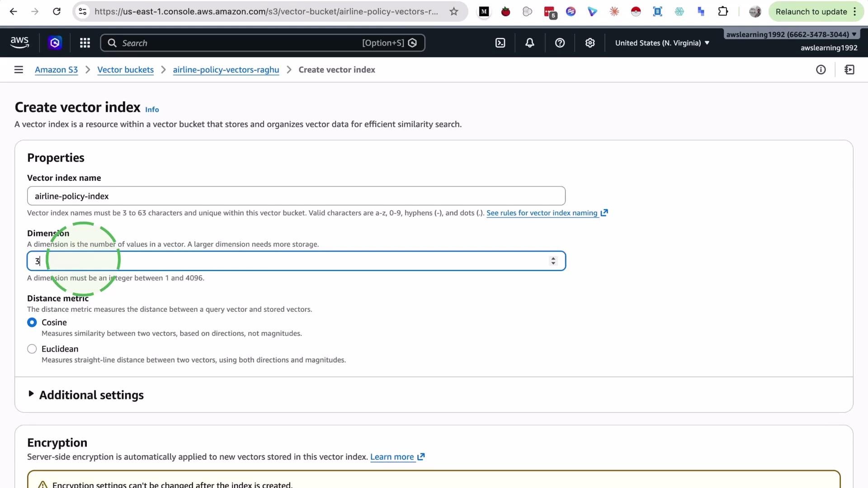
Task: Open the Medium extension icon
Action: coord(484,12)
